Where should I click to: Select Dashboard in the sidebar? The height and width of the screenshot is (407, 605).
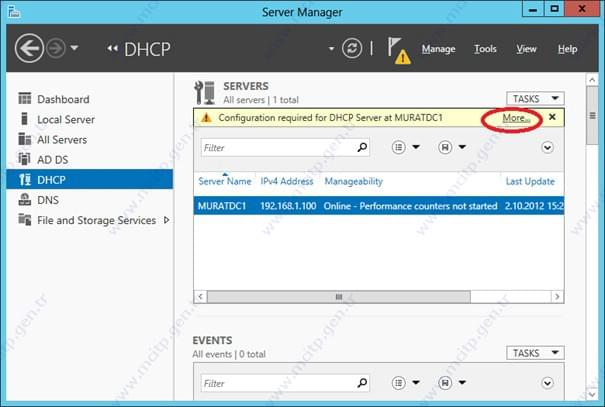[63, 99]
